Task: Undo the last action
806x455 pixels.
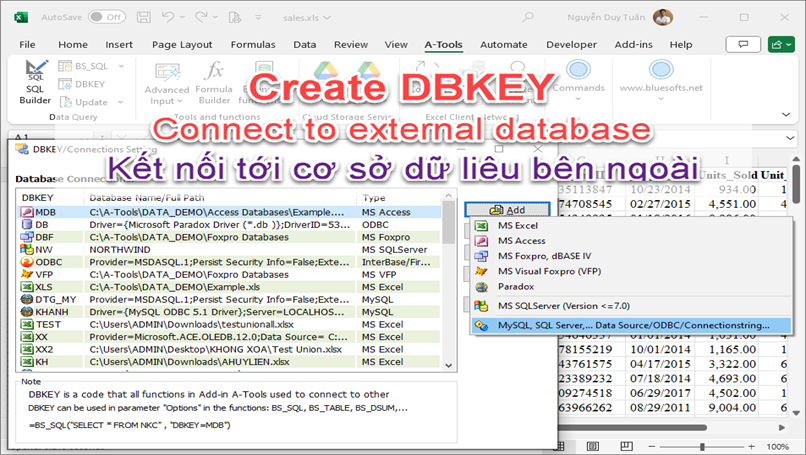Action: point(168,17)
